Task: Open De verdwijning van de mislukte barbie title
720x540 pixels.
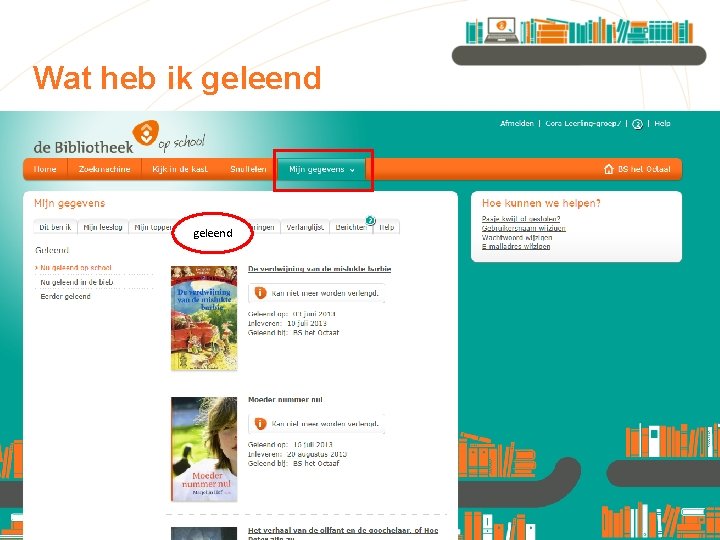Action: (x=319, y=269)
